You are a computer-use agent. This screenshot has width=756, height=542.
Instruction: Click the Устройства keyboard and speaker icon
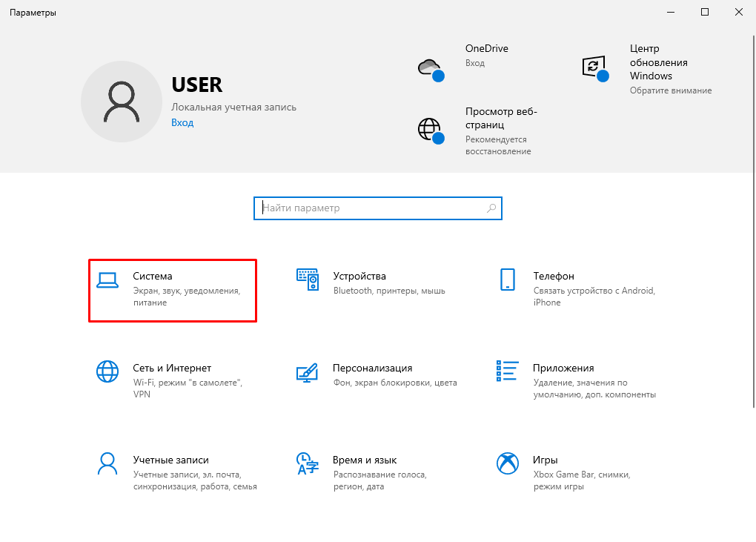click(307, 280)
